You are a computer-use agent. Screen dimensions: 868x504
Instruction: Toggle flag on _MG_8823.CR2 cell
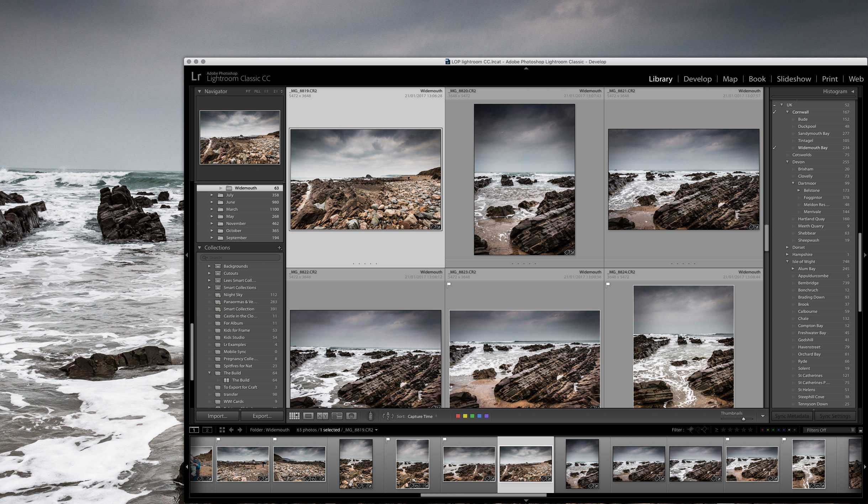[449, 284]
